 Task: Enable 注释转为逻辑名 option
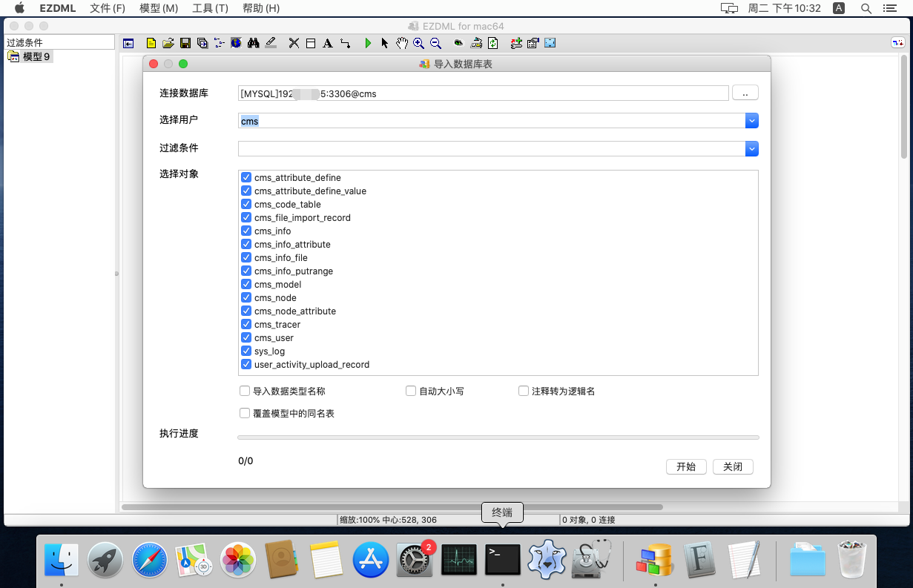[524, 391]
